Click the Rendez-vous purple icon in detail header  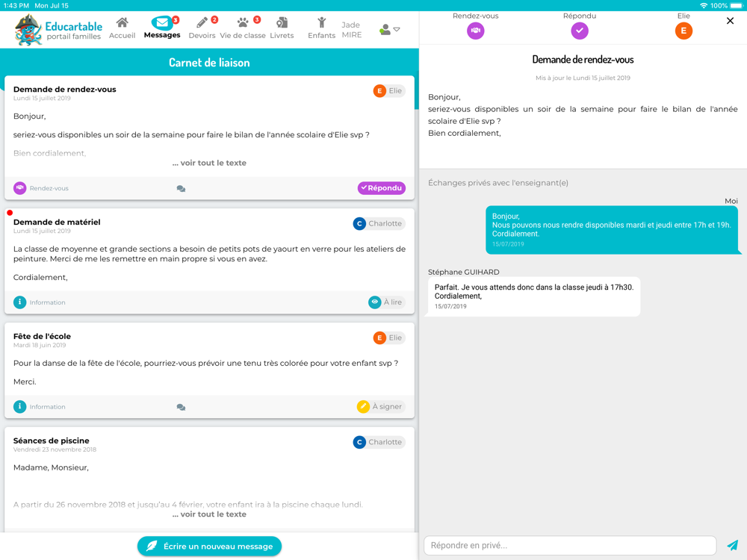pyautogui.click(x=475, y=31)
